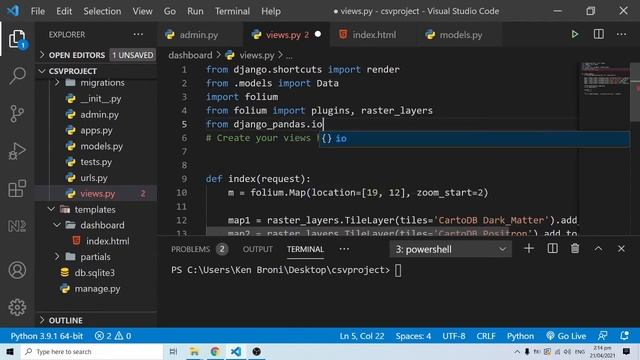Viewport: 640px width, 360px height.
Task: Open the Go menu
Action: pos(170,11)
